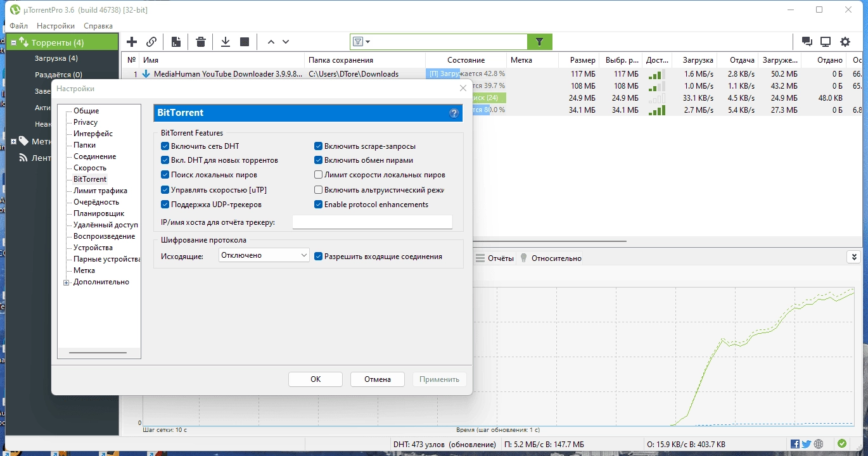Click the blue download arrow of MediaHuman torrent
The image size is (868, 456).
[x=146, y=73]
